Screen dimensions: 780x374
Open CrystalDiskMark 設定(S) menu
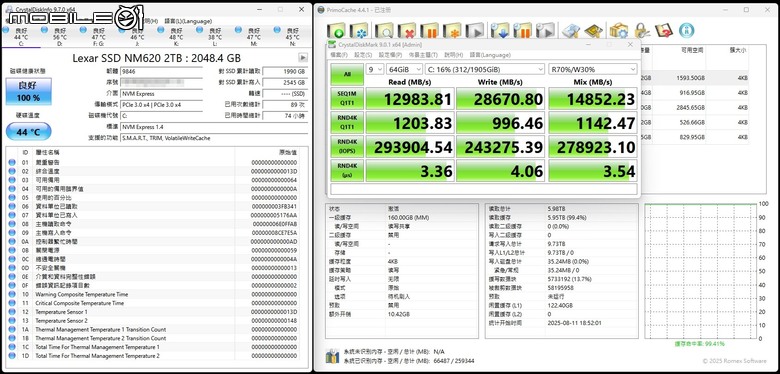363,55
